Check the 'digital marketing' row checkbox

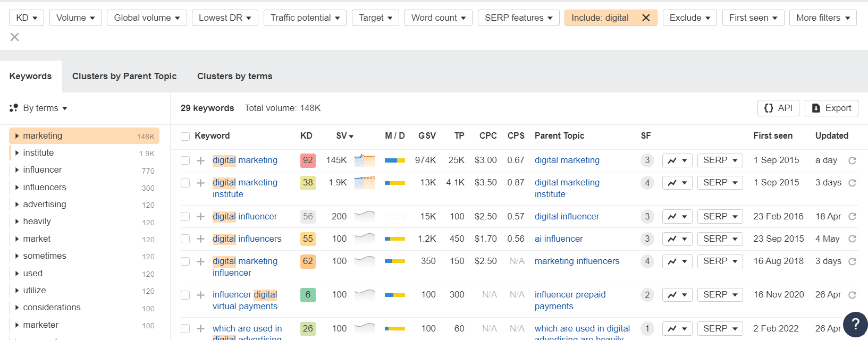coord(185,160)
